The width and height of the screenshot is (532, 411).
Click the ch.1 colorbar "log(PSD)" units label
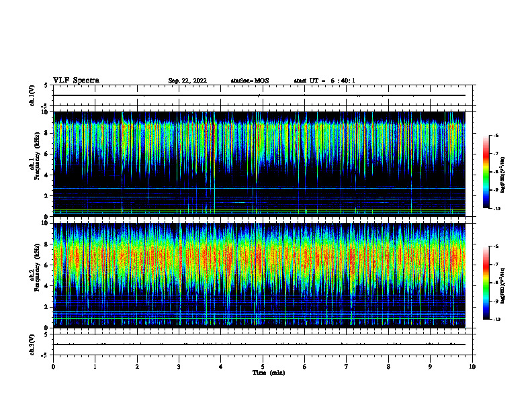[503, 175]
